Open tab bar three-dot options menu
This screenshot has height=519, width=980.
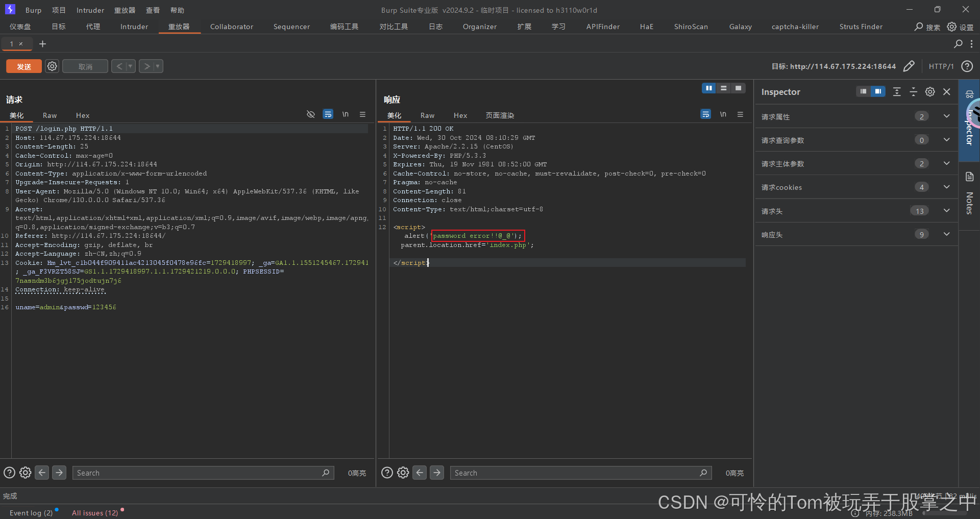[972, 44]
